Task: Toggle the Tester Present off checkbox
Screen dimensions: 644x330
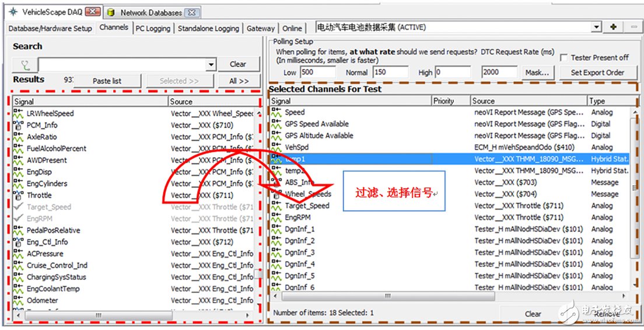Action: 564,58
